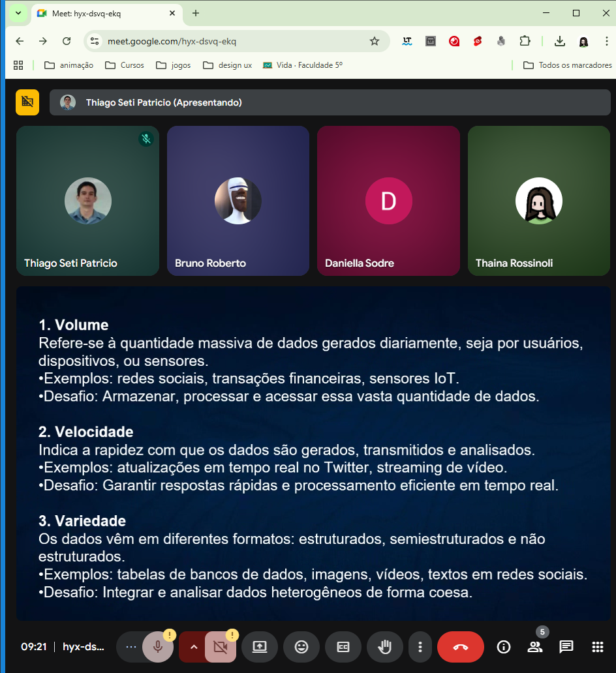
Task: Open meeting details via the info icon
Action: (503, 647)
